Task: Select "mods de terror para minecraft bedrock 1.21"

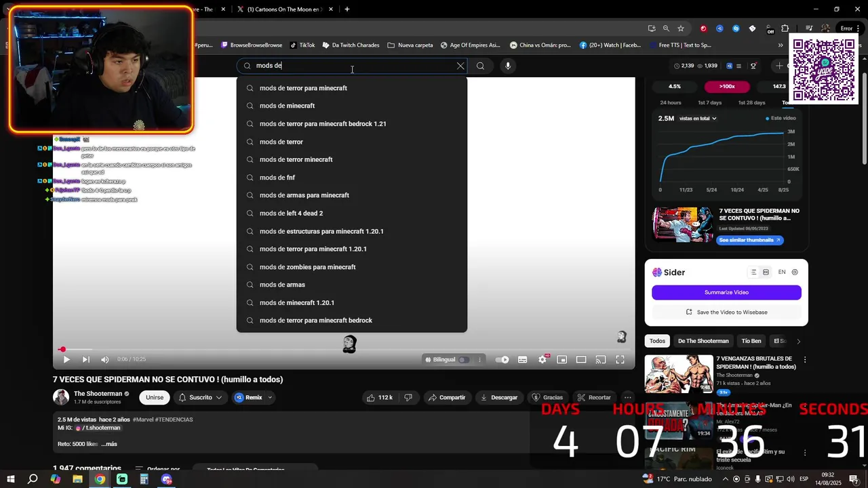Action: [352, 124]
